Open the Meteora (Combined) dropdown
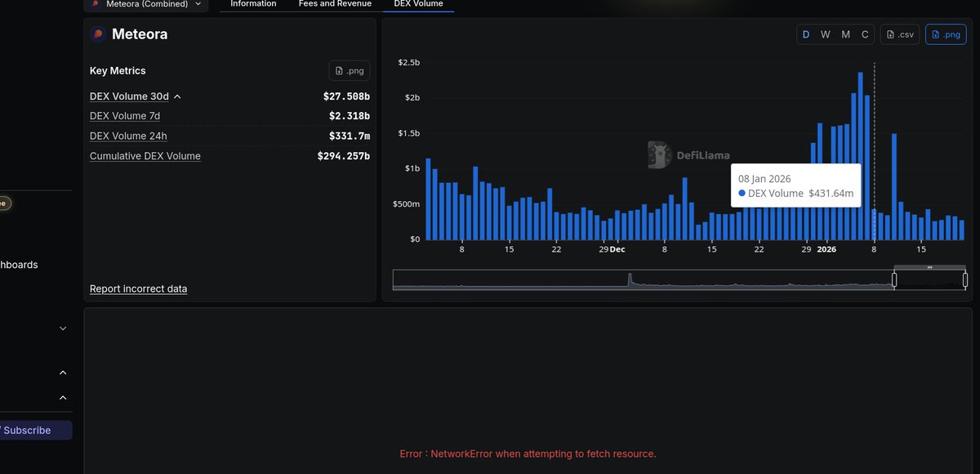This screenshot has height=474, width=980. pyautogui.click(x=145, y=4)
